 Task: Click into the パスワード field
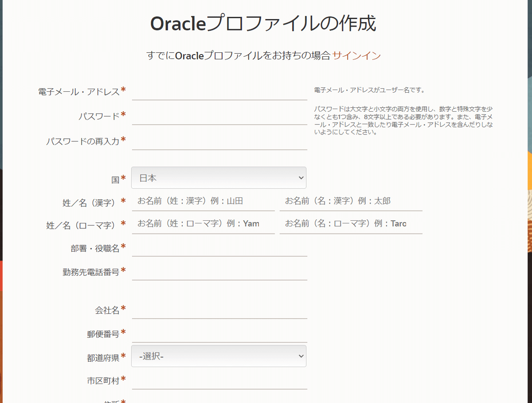coord(219,117)
